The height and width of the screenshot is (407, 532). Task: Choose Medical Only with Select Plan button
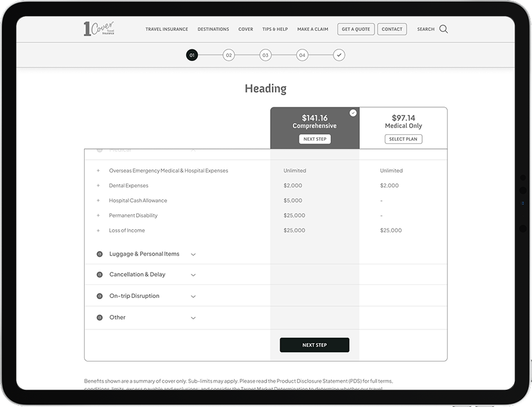pyautogui.click(x=403, y=139)
